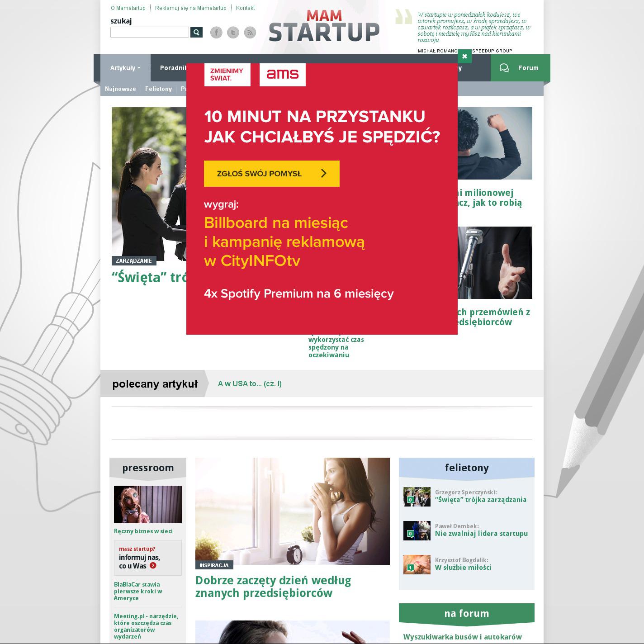Click the ZGŁOŚ SWÓJ POMYSŁ button
The image size is (644, 644).
(272, 174)
